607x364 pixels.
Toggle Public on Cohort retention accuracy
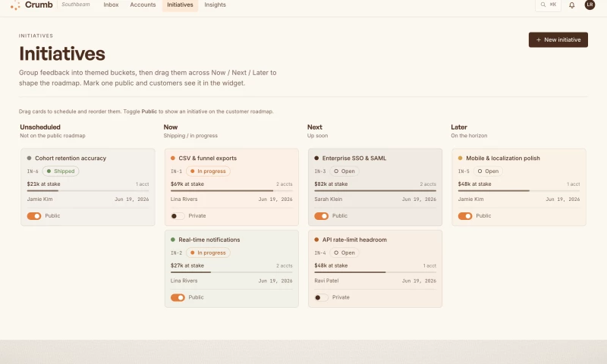coord(34,216)
